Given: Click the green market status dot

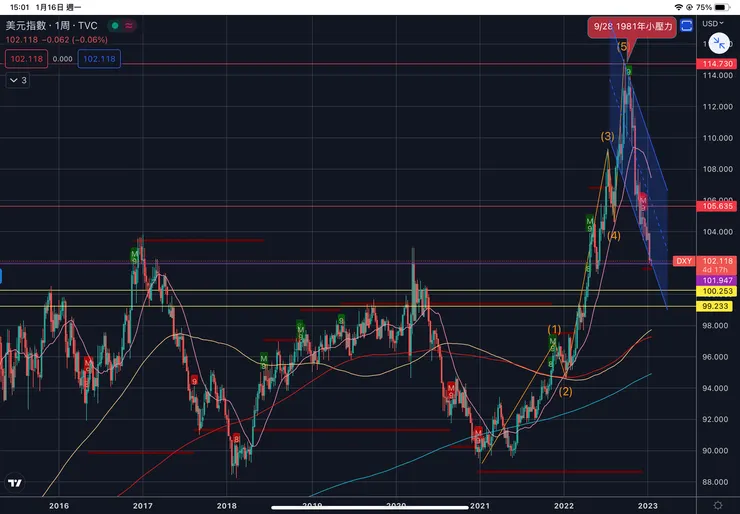Looking at the screenshot, I should click(x=115, y=25).
